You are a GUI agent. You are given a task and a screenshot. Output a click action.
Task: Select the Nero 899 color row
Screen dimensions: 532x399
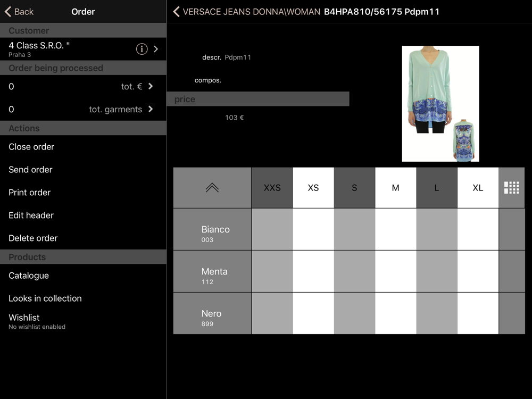click(212, 313)
